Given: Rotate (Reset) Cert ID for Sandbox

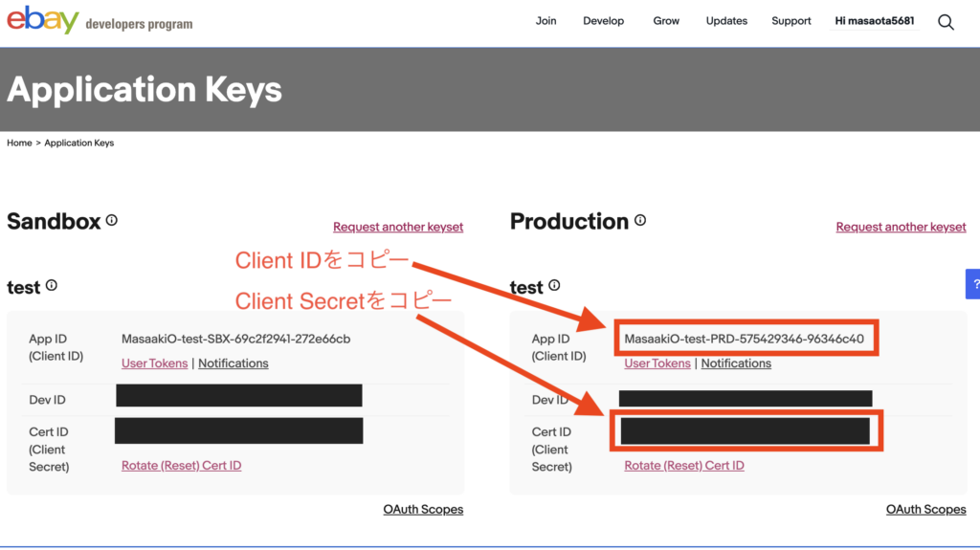Looking at the screenshot, I should point(181,466).
